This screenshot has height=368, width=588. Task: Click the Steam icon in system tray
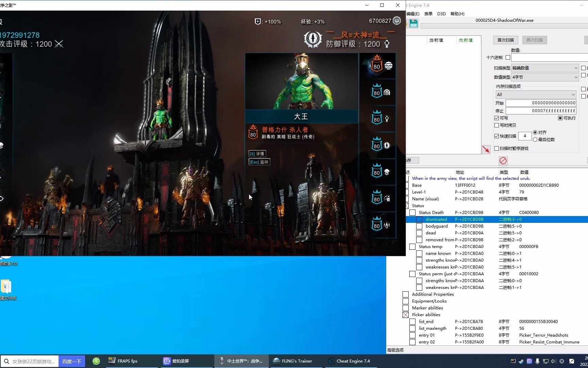(521, 361)
